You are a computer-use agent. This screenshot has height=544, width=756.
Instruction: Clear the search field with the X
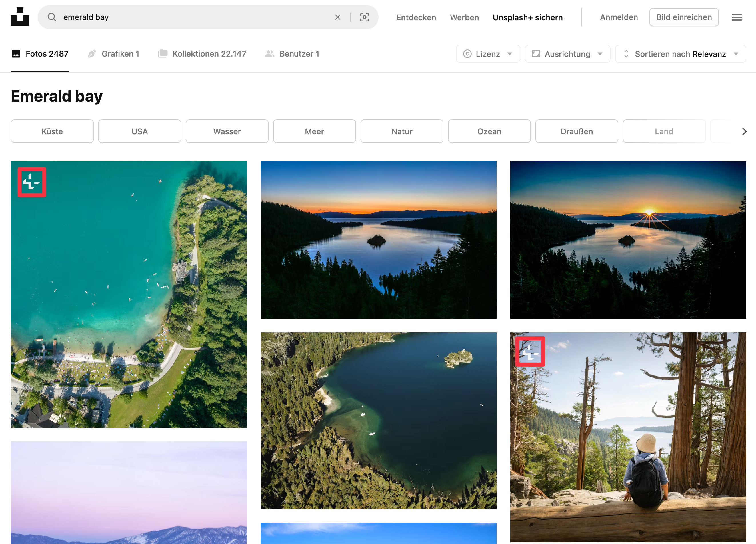click(338, 17)
